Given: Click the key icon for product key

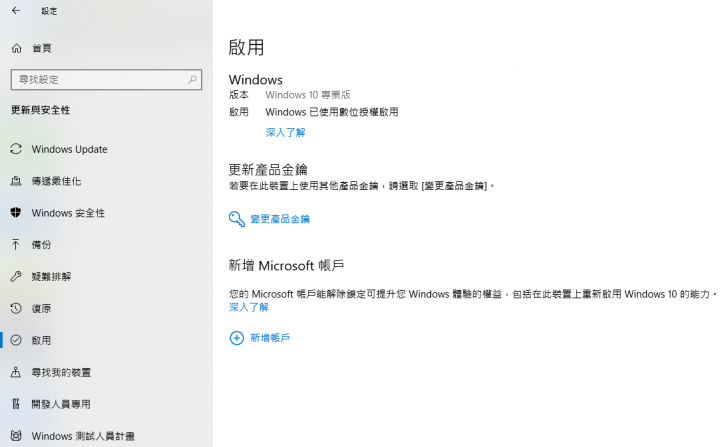Looking at the screenshot, I should pos(236,219).
